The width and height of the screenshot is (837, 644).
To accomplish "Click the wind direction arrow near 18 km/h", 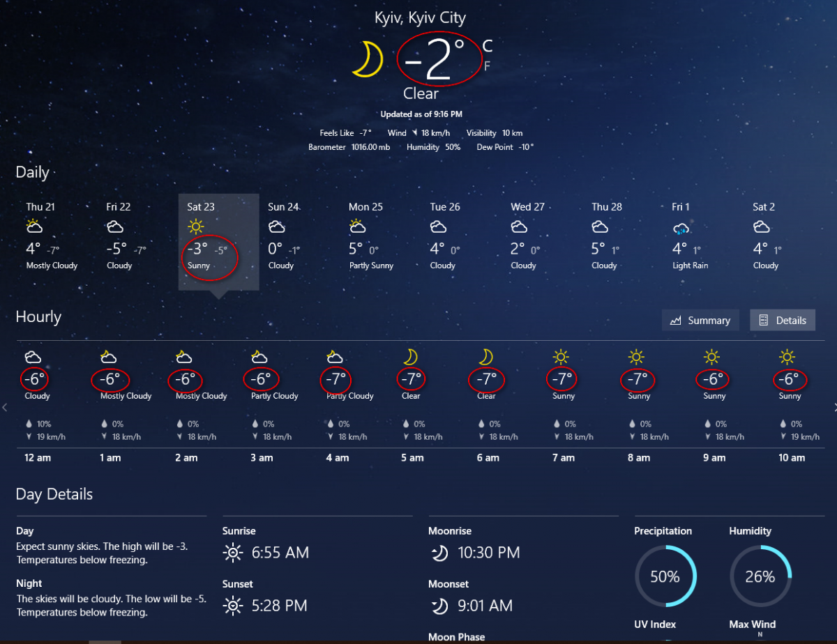I will click(414, 133).
